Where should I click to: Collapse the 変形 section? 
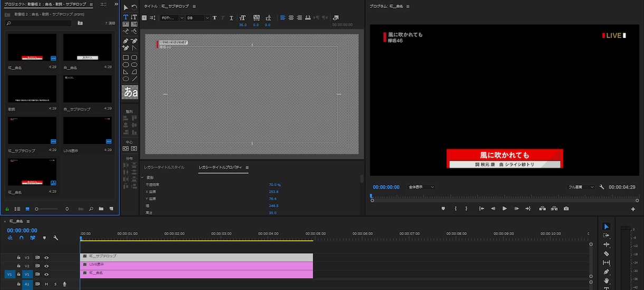point(143,178)
